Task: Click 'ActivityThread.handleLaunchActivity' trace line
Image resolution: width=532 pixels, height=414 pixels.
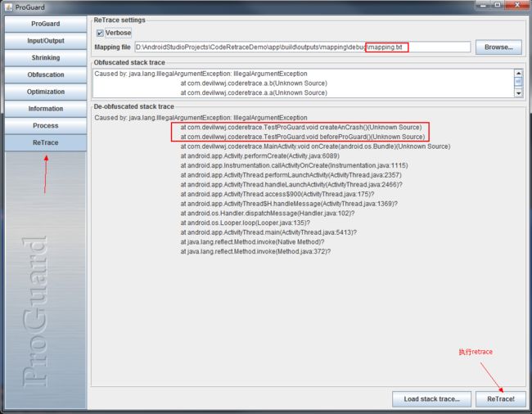Action: [291, 184]
